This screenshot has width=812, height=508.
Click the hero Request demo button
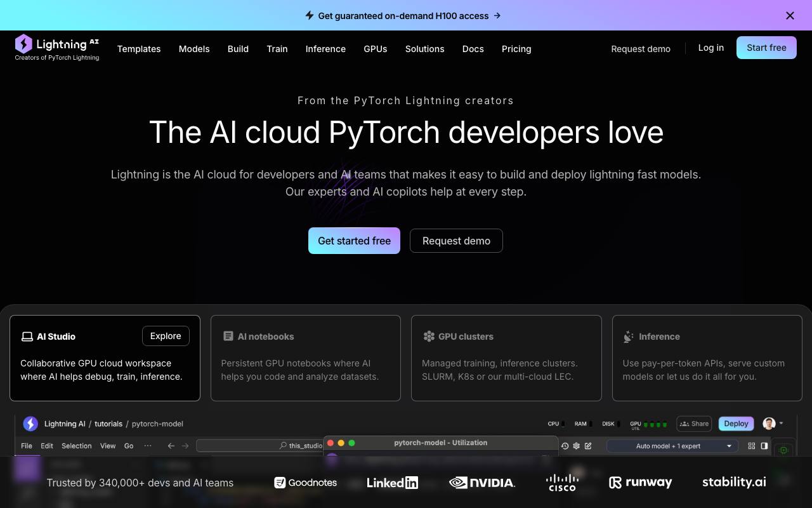[456, 241]
